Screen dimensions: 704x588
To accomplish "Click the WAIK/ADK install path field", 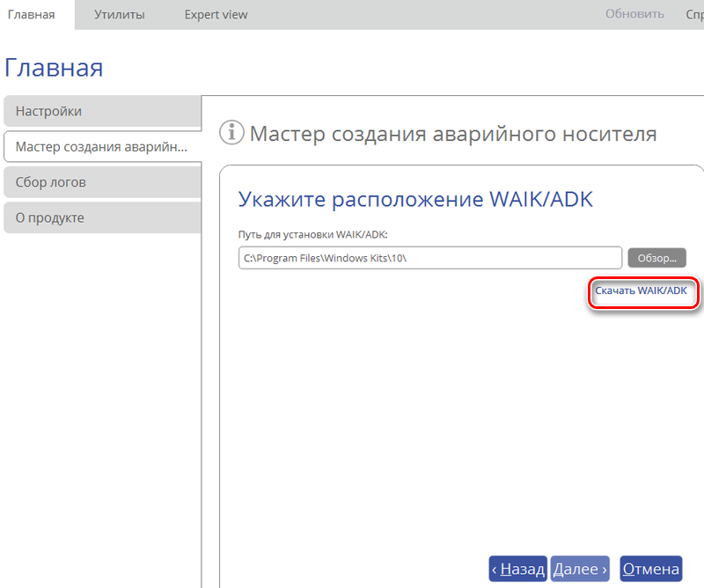I will click(x=429, y=258).
